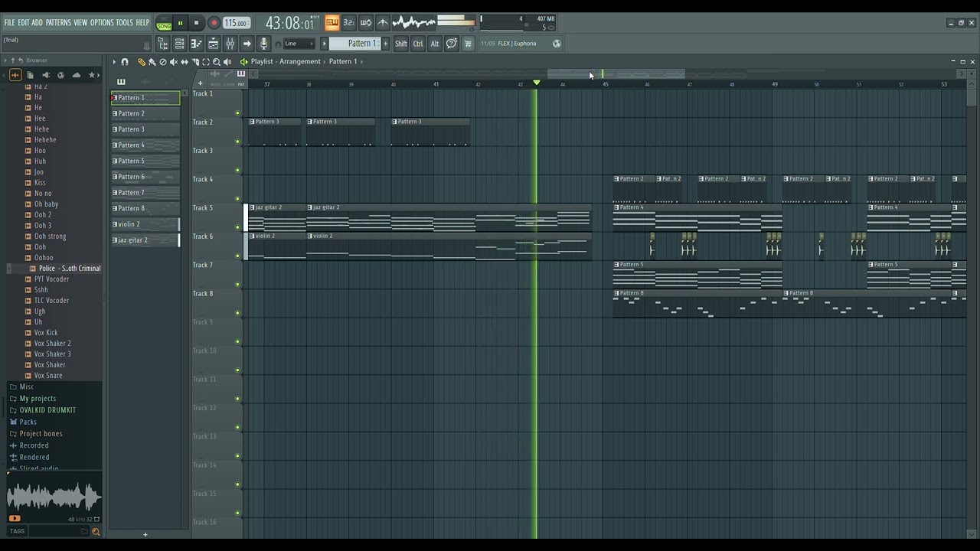Select the Playback speaker tool
Image resolution: width=980 pixels, height=551 pixels.
[x=227, y=62]
